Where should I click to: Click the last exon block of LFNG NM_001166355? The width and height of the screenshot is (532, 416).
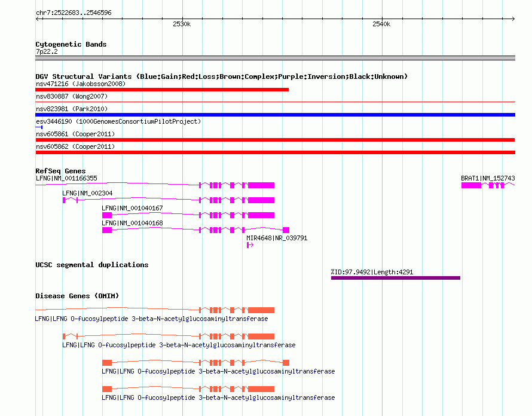coord(261,185)
